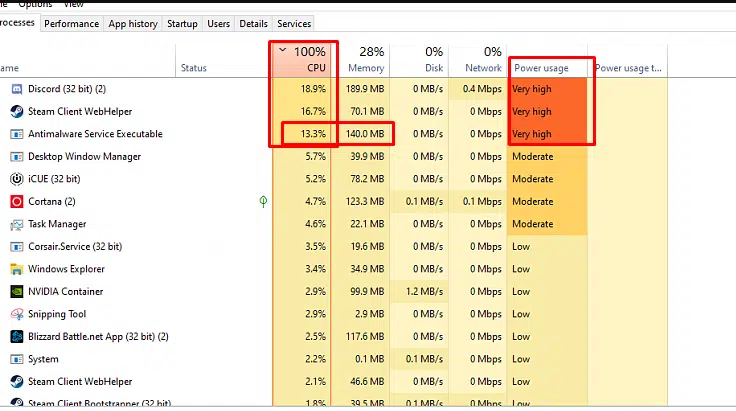Open the Startup tab
Viewport: 736px width, 411px height.
[x=182, y=24]
